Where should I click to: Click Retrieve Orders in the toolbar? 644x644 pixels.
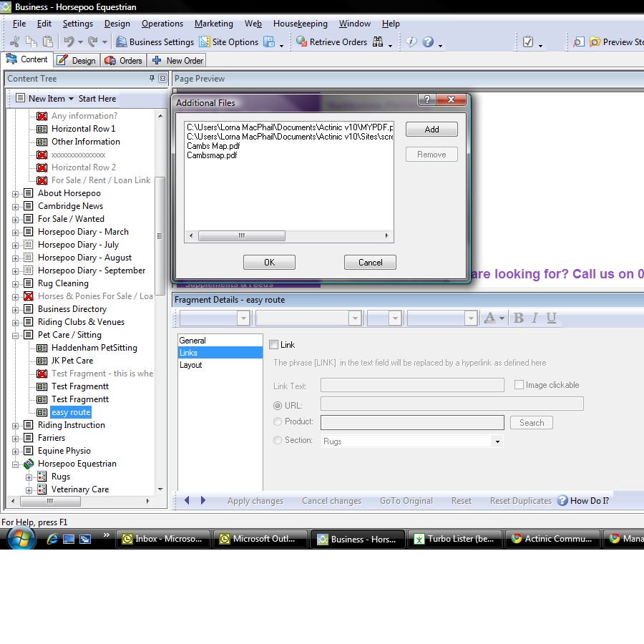331,42
